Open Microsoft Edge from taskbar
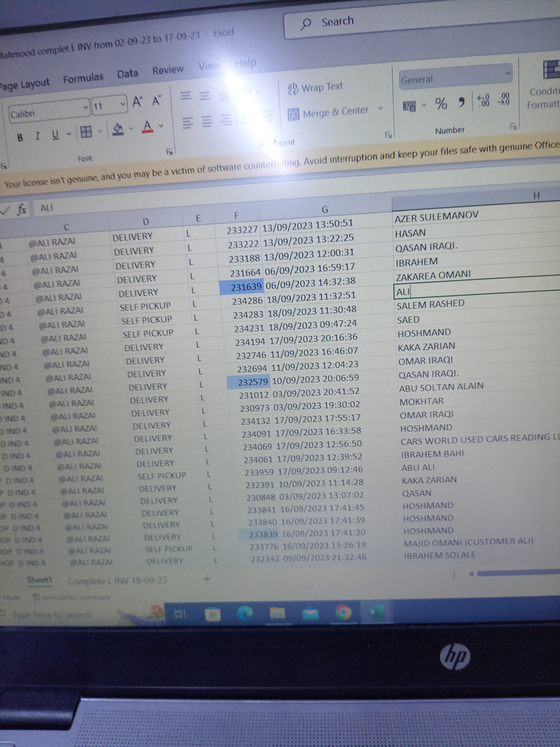The height and width of the screenshot is (747, 560). click(x=245, y=613)
